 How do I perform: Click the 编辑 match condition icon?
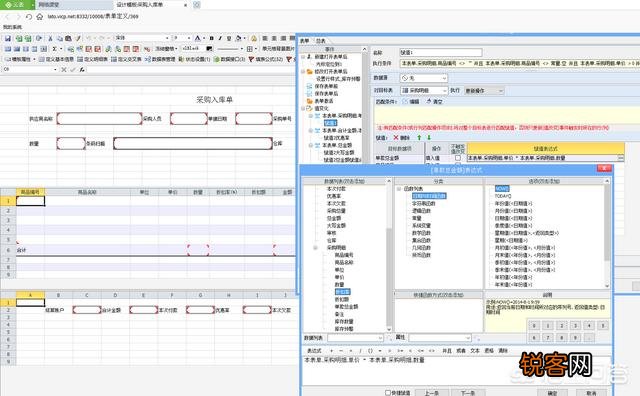pos(405,101)
